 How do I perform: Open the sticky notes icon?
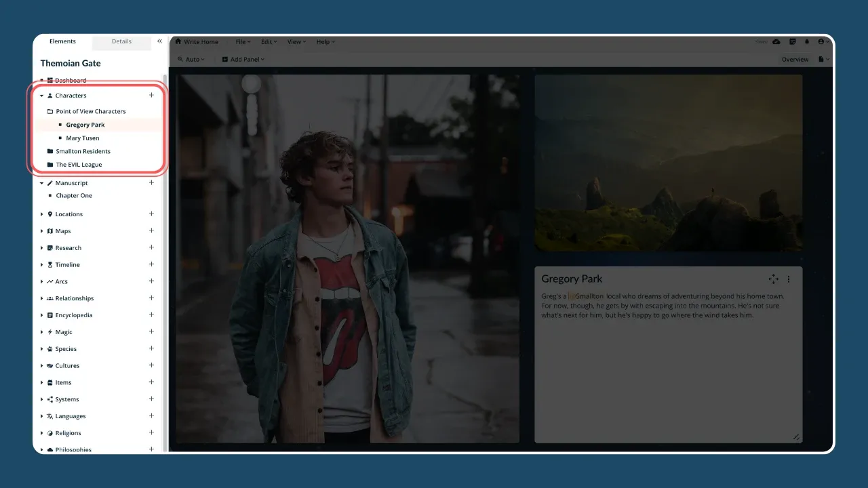(x=793, y=41)
